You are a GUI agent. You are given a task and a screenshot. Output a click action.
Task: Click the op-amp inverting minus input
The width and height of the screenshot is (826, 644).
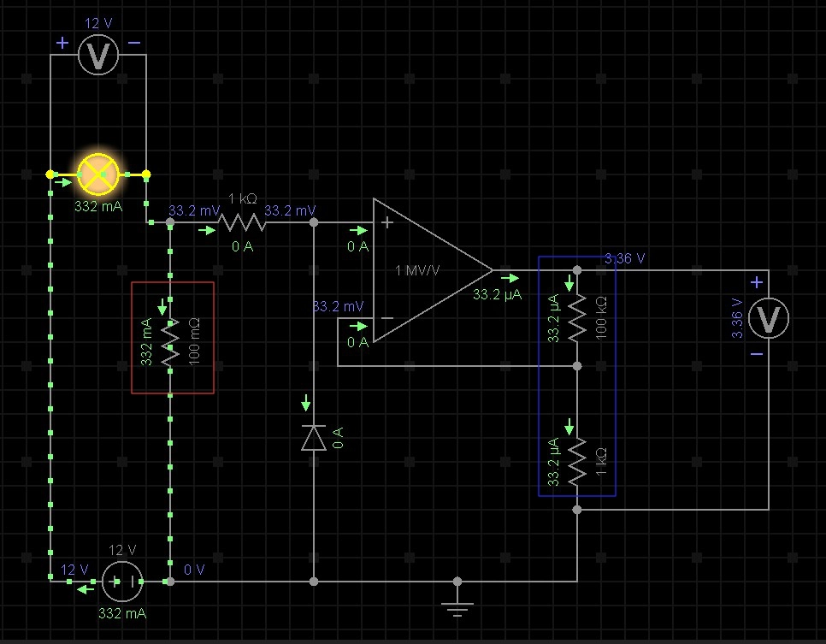[x=387, y=319]
